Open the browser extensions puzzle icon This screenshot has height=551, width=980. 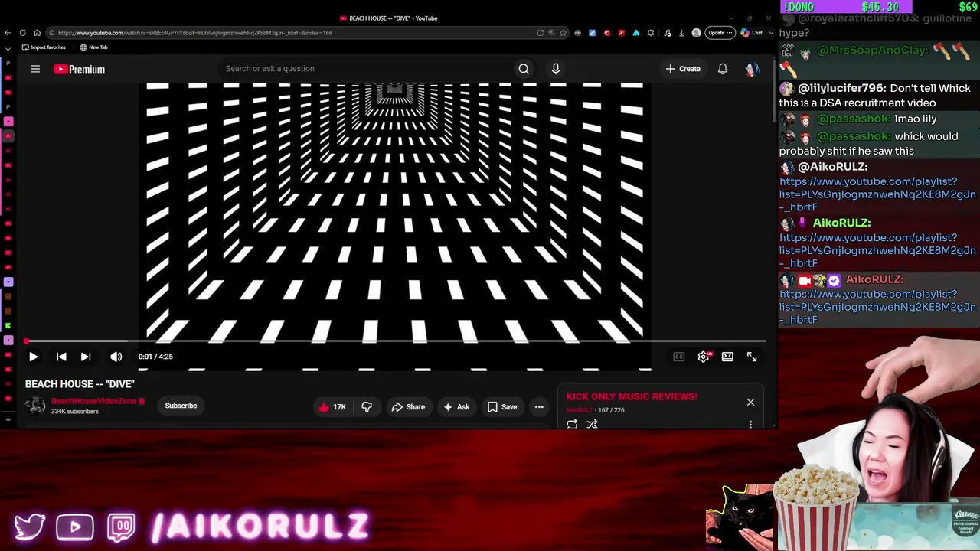[x=651, y=33]
